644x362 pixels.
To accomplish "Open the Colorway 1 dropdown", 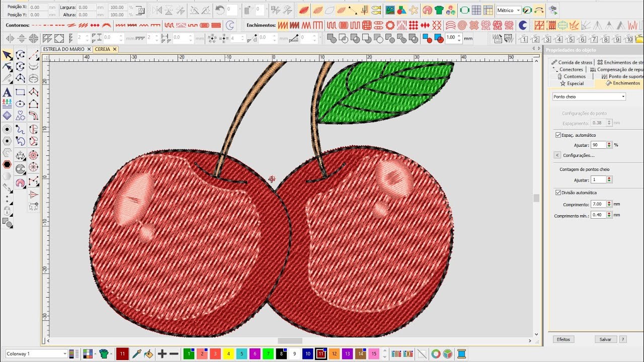I will pyautogui.click(x=36, y=354).
